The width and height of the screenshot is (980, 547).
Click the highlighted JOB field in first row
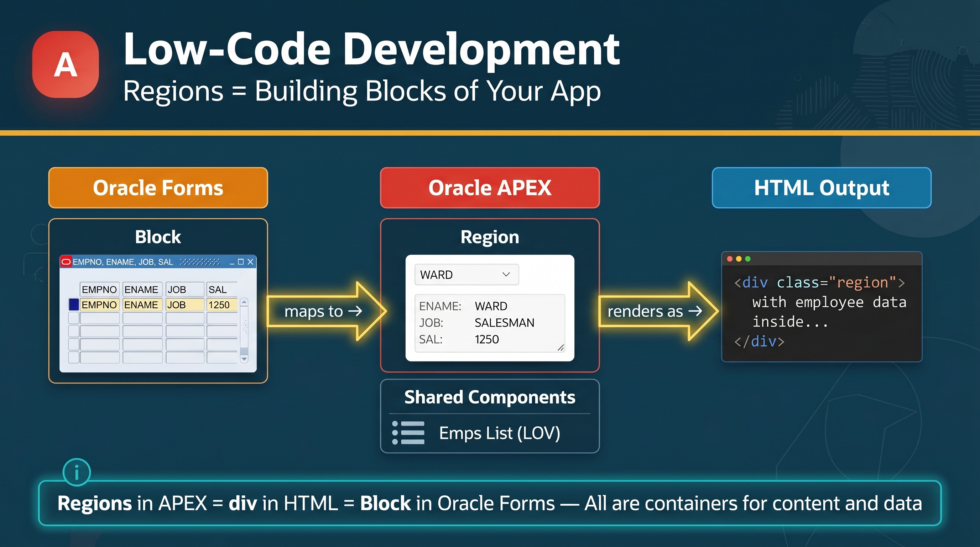coord(185,305)
